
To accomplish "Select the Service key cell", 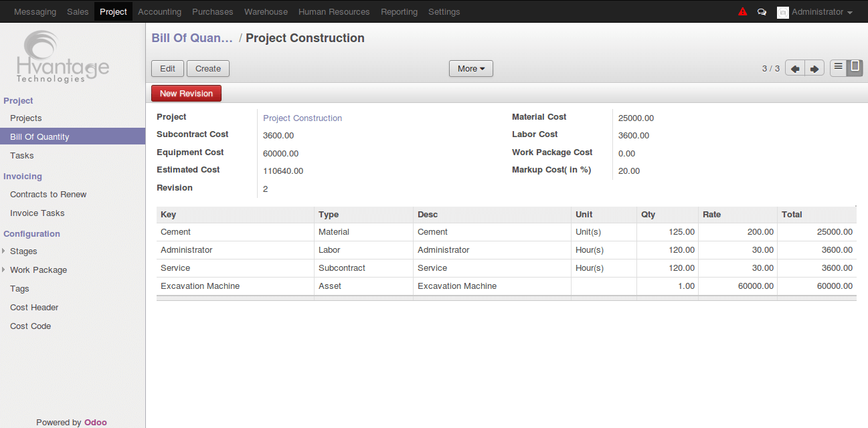I will [x=236, y=268].
